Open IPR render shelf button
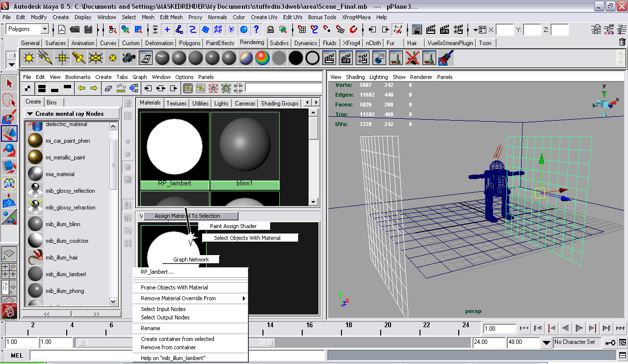Viewport: 628px width, 364px height. click(x=345, y=58)
